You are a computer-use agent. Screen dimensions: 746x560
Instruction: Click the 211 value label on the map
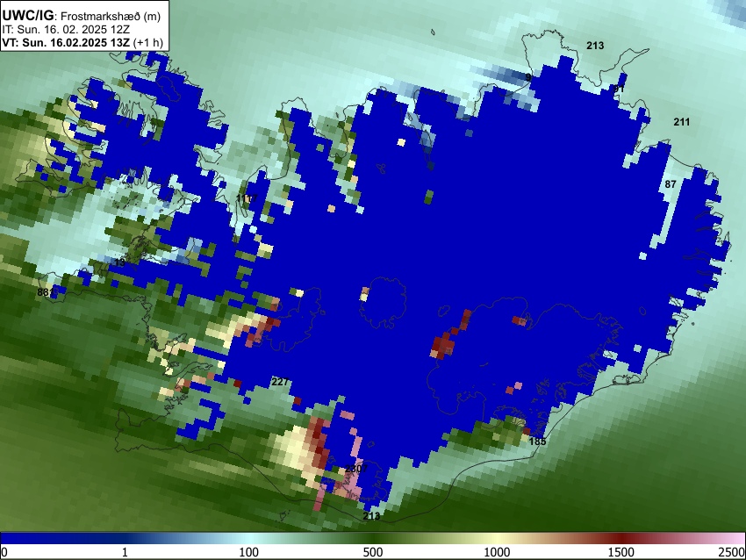[681, 122]
